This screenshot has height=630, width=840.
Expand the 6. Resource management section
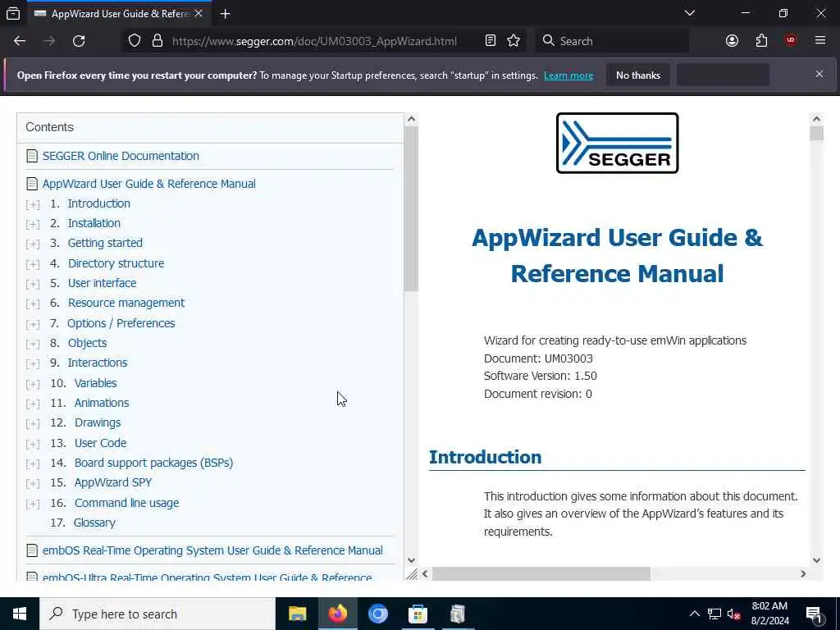click(x=33, y=304)
